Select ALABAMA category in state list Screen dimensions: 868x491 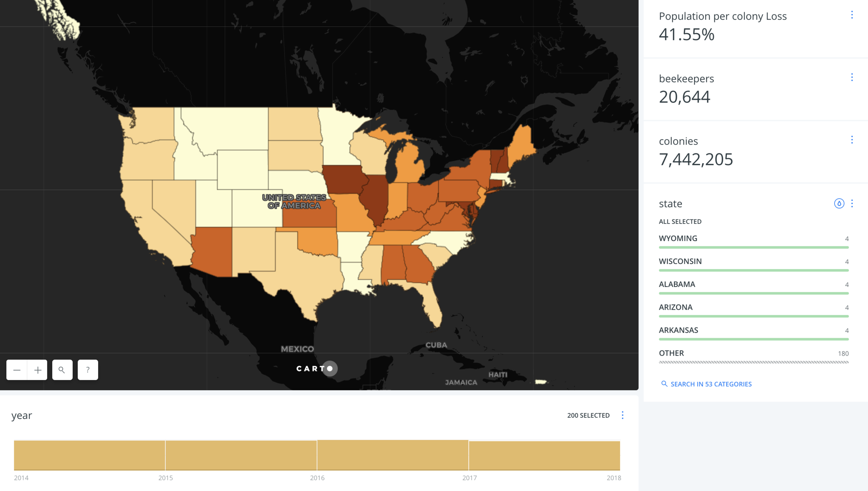coord(677,284)
